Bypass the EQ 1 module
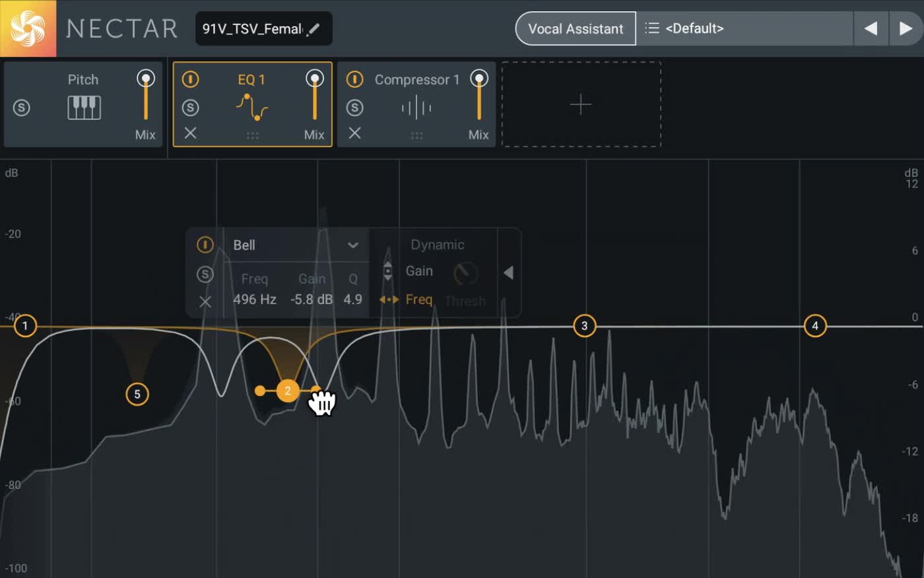 click(x=190, y=80)
